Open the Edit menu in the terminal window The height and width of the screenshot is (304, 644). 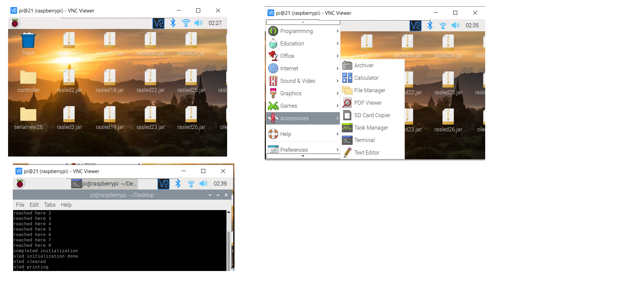click(34, 205)
